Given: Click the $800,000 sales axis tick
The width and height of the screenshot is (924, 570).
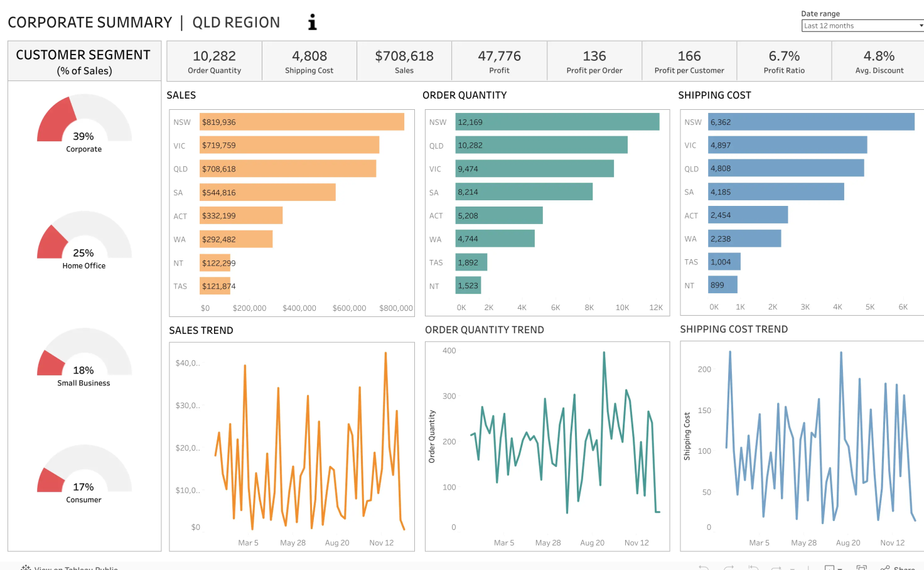Looking at the screenshot, I should pos(396,308).
